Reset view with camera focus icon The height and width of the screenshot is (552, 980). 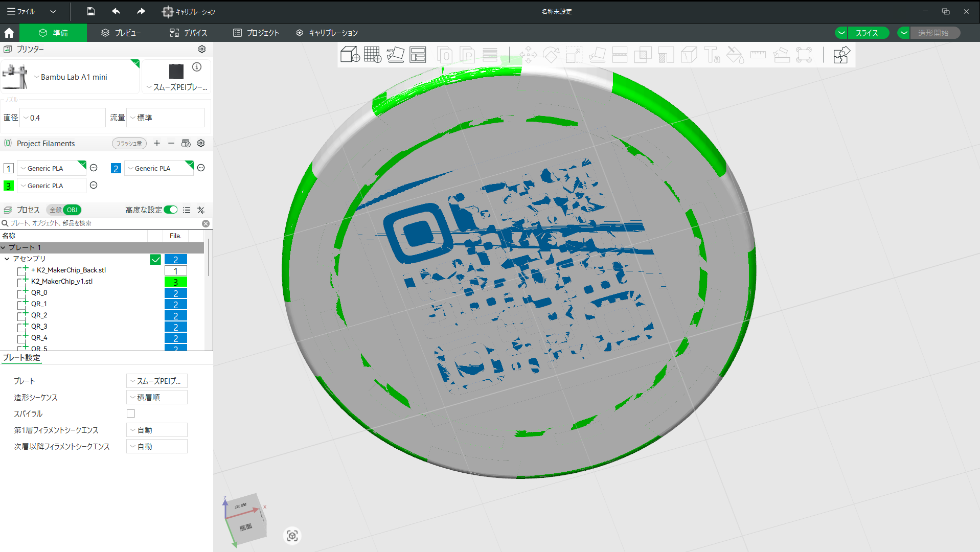click(292, 535)
